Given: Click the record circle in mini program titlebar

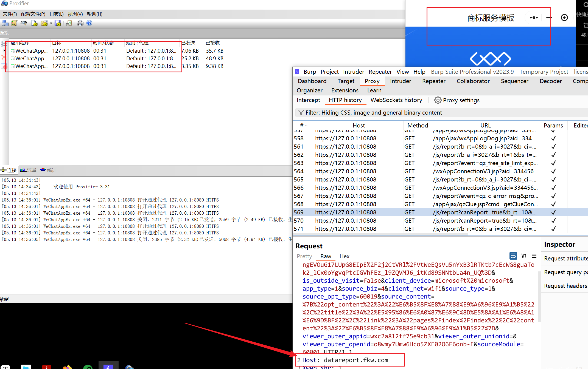Looking at the screenshot, I should (x=564, y=18).
